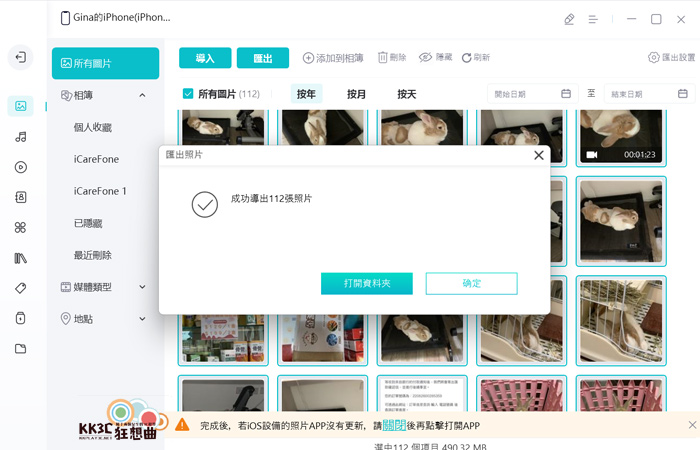Click the 開始日期 start date field
Viewport: 700px width, 450px height.
(533, 94)
